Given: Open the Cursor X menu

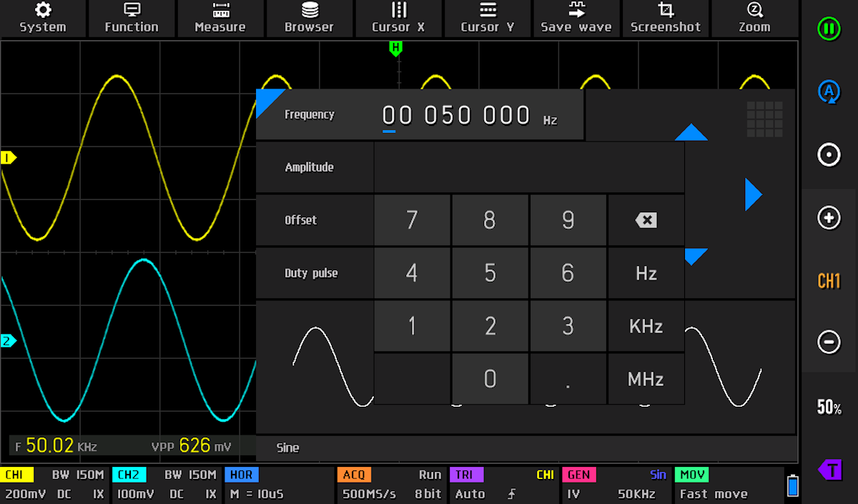Looking at the screenshot, I should [398, 18].
